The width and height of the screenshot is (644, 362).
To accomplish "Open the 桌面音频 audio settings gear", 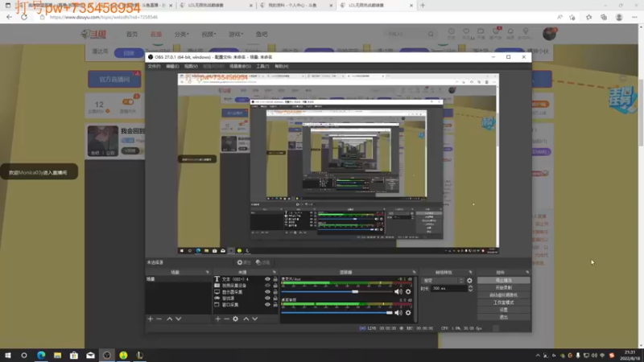I will (x=408, y=313).
